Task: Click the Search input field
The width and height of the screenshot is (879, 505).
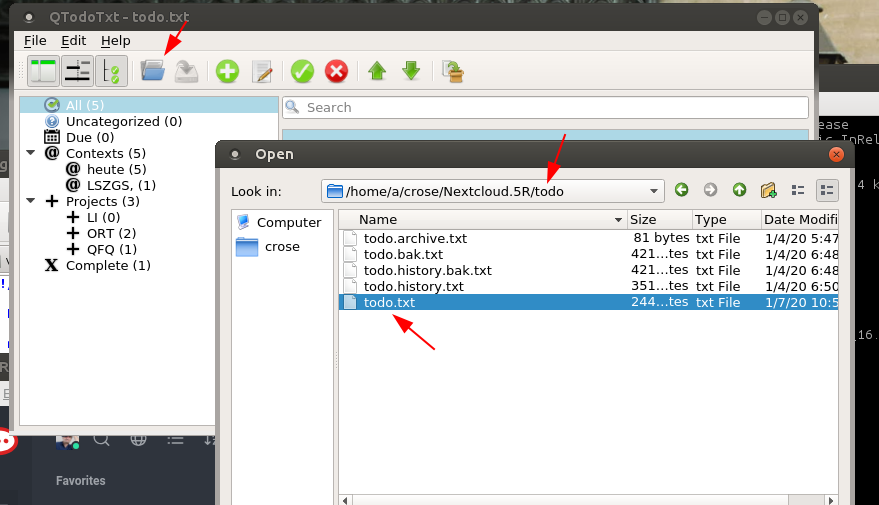Action: point(545,107)
